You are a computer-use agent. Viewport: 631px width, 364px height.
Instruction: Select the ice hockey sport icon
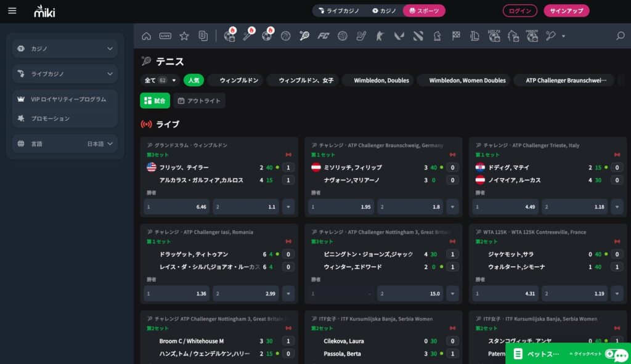coord(361,36)
